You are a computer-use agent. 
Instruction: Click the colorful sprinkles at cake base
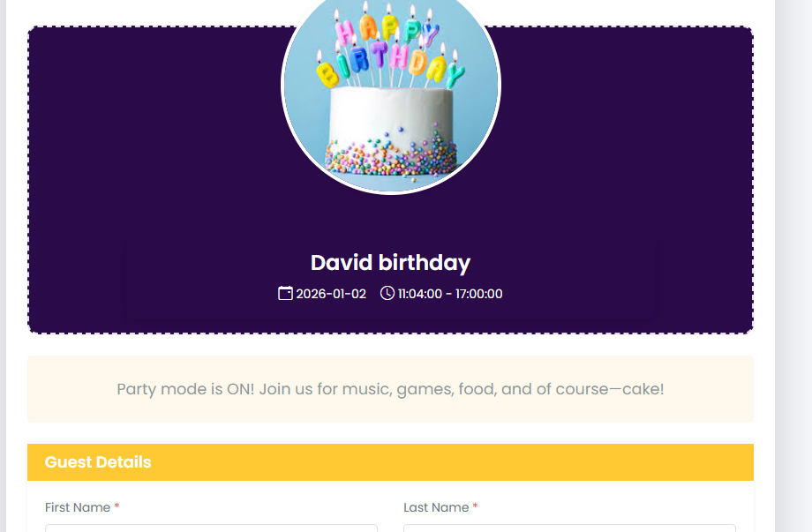pos(391,156)
